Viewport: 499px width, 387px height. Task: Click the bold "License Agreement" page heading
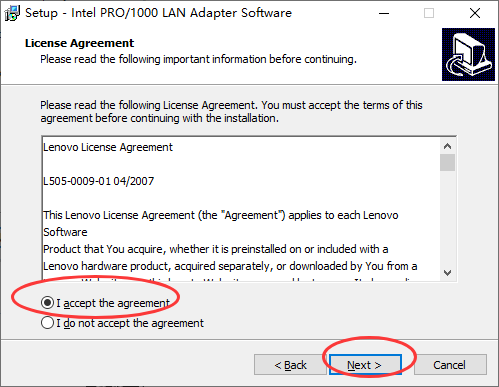pos(79,43)
